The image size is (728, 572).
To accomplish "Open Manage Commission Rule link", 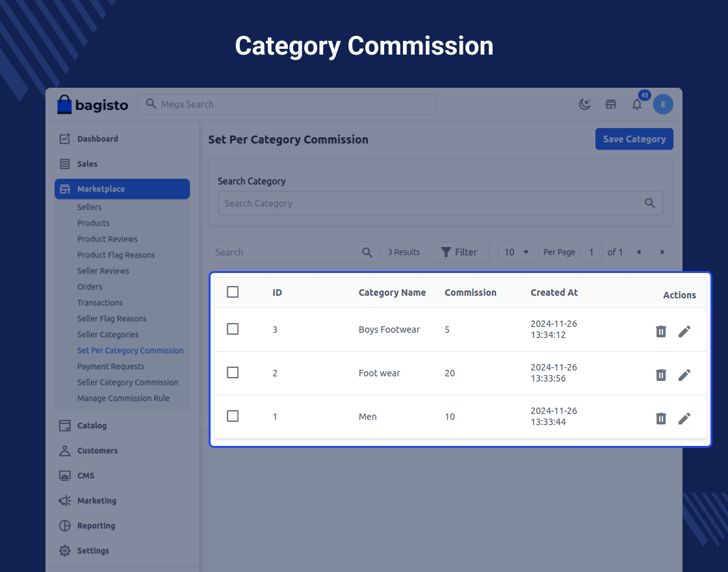I will pyautogui.click(x=123, y=398).
